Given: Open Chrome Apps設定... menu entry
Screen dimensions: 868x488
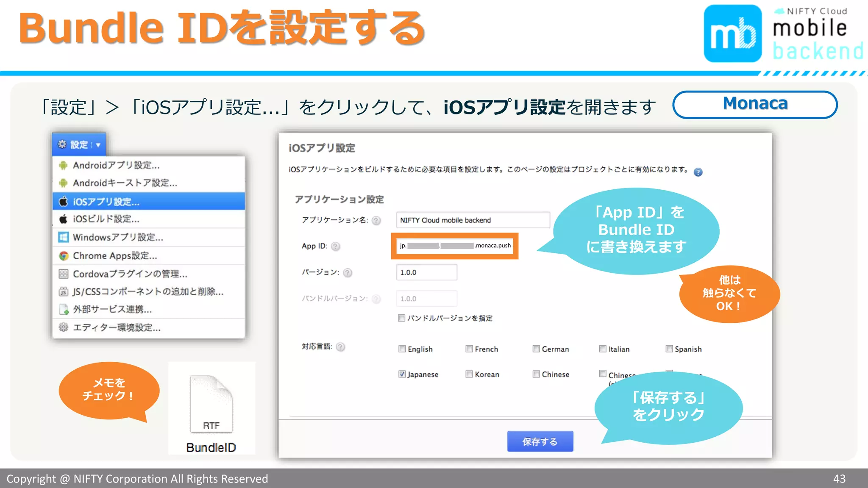Looking at the screenshot, I should click(x=149, y=255).
